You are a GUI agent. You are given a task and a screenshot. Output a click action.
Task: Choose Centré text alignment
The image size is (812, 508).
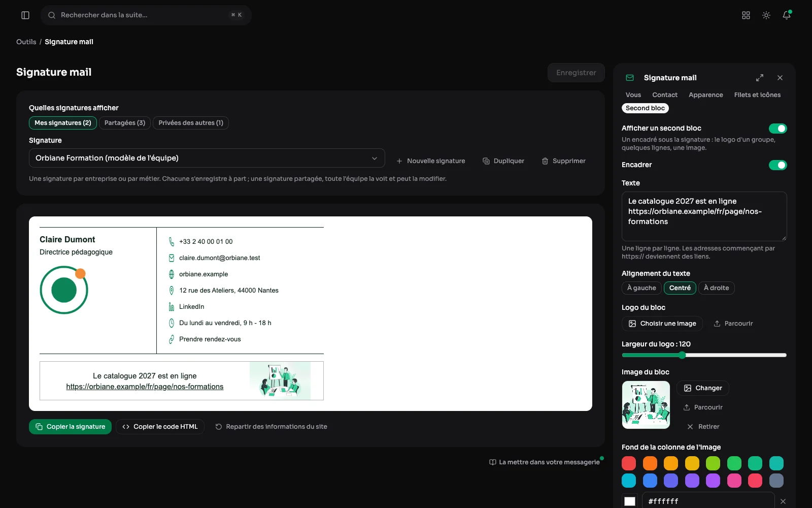point(680,288)
